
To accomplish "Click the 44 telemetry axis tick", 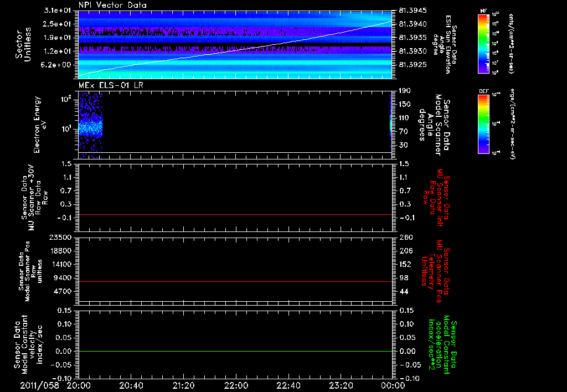I will [405, 291].
